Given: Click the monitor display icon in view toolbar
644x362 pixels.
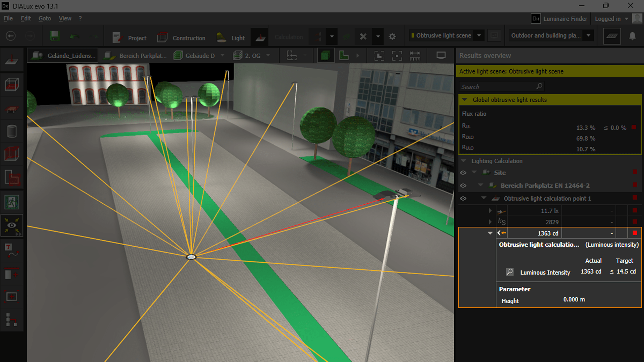Looking at the screenshot, I should click(x=441, y=56).
